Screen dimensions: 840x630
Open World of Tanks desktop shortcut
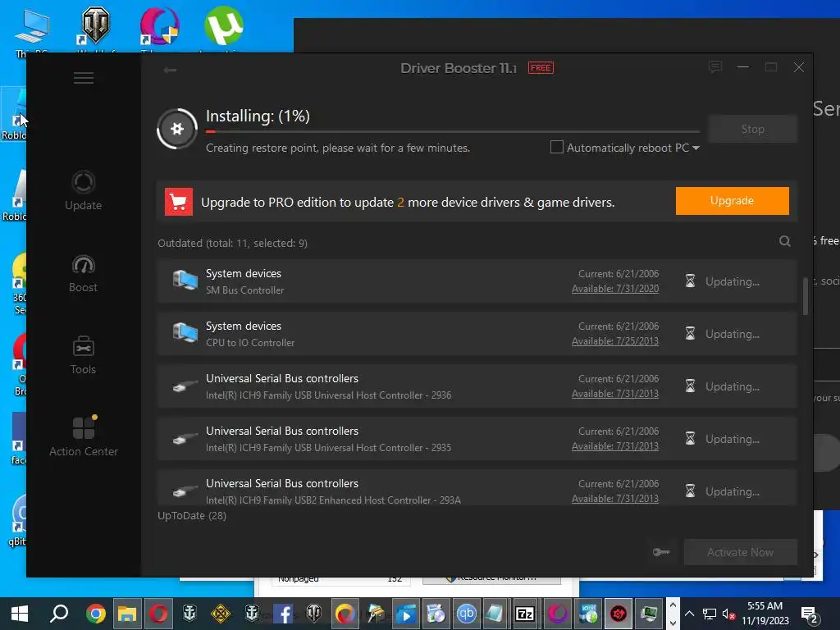coord(95,30)
